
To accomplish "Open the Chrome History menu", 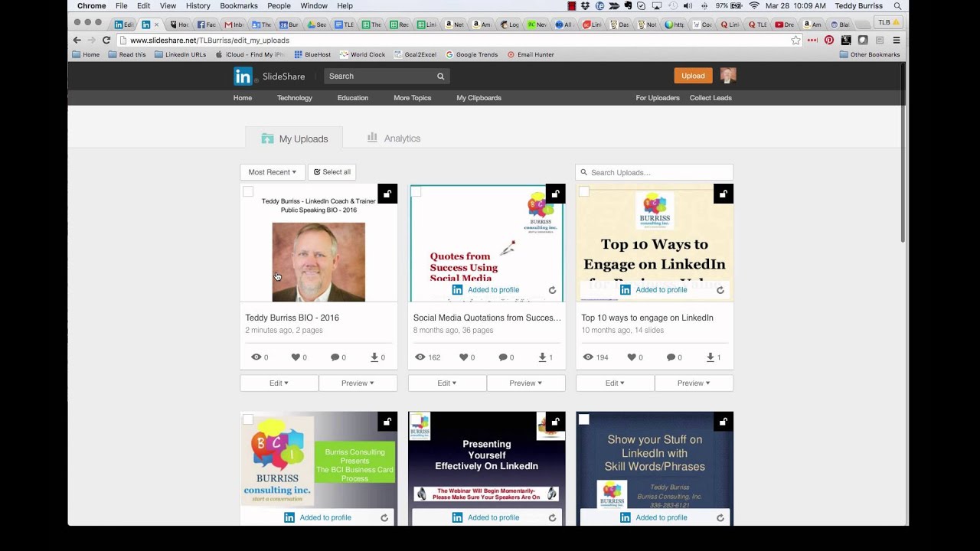I will tap(198, 5).
